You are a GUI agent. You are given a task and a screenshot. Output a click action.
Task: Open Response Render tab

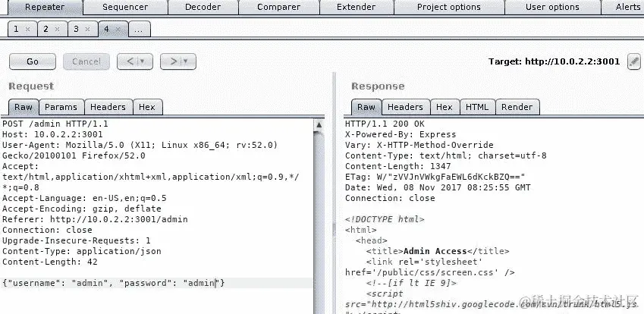pos(517,107)
